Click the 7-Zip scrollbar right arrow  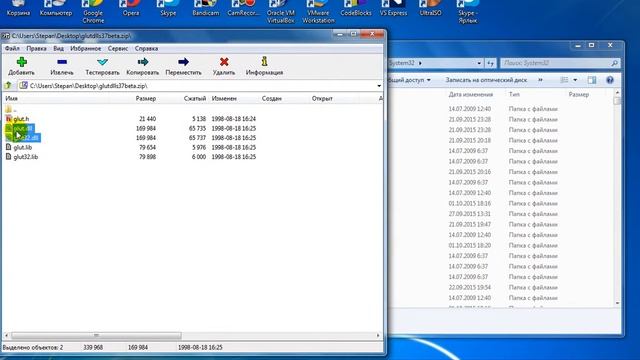point(378,335)
